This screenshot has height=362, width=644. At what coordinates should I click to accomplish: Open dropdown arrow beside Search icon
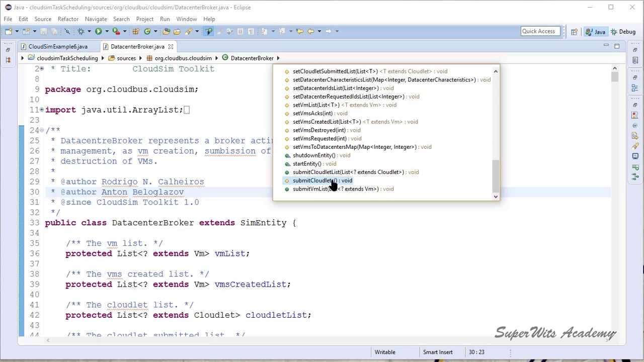(x=197, y=31)
